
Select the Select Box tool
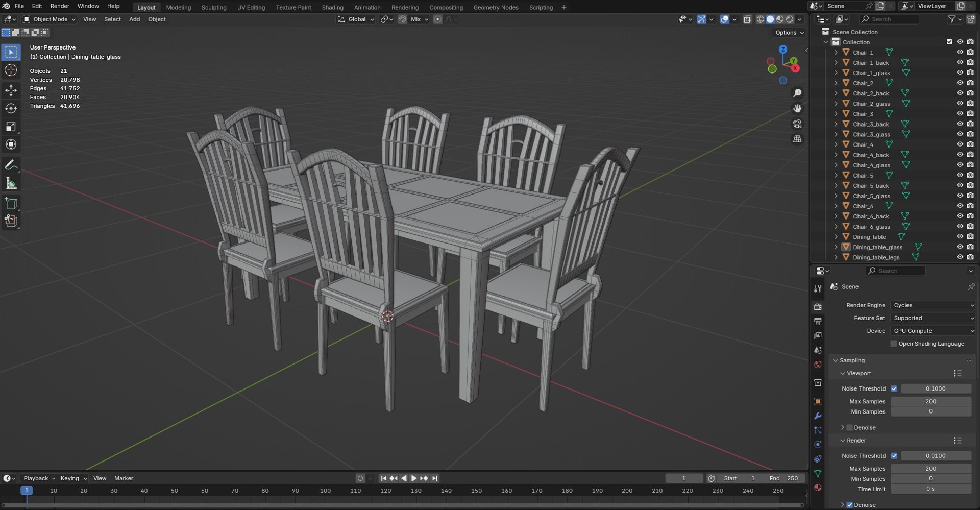pos(11,52)
